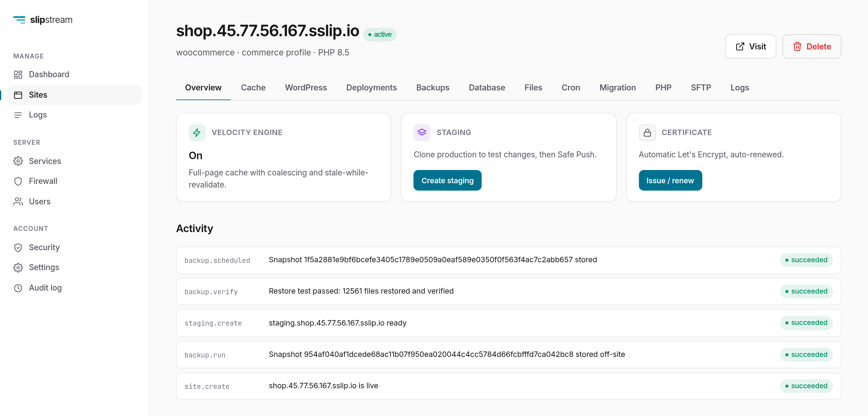Open the backup.verify activity entry

[508, 291]
